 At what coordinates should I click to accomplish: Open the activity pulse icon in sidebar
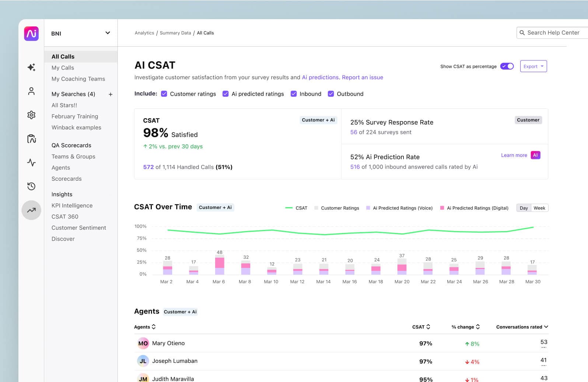click(x=31, y=162)
